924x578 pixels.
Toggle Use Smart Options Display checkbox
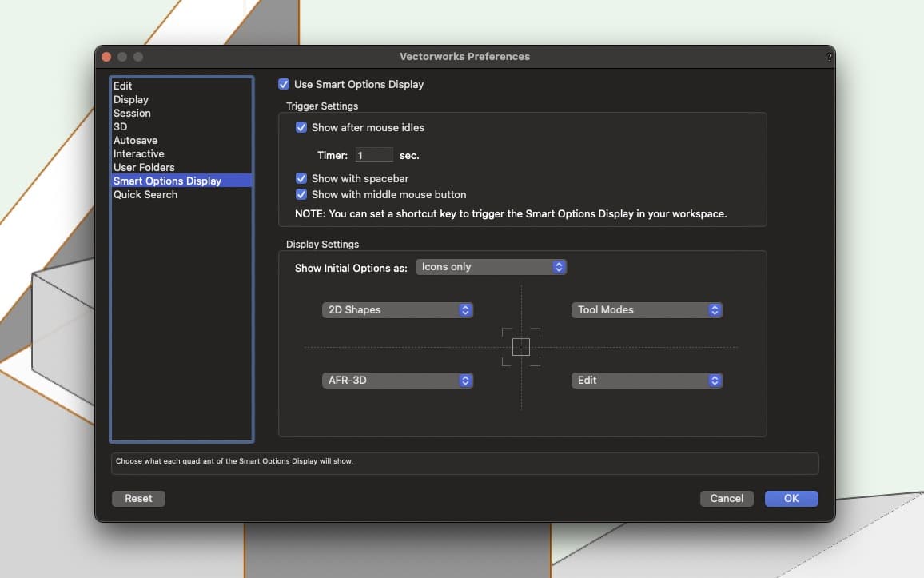[284, 84]
